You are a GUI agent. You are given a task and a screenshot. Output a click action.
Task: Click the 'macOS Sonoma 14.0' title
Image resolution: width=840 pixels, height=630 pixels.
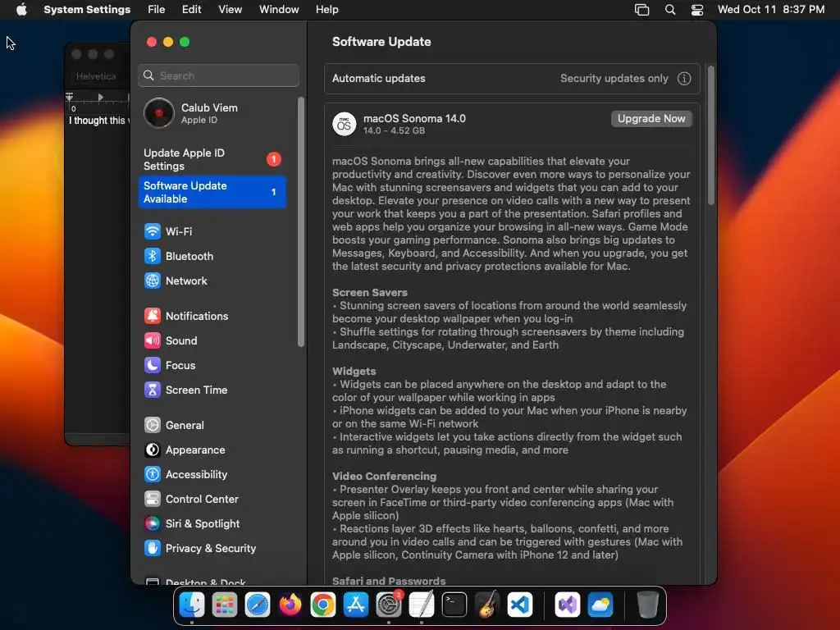[x=414, y=118]
